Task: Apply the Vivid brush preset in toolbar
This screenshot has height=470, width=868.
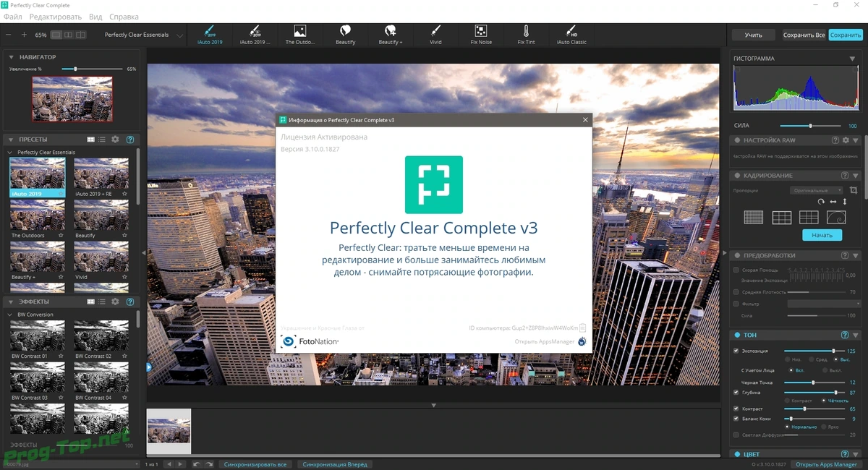Action: pyautogui.click(x=435, y=34)
